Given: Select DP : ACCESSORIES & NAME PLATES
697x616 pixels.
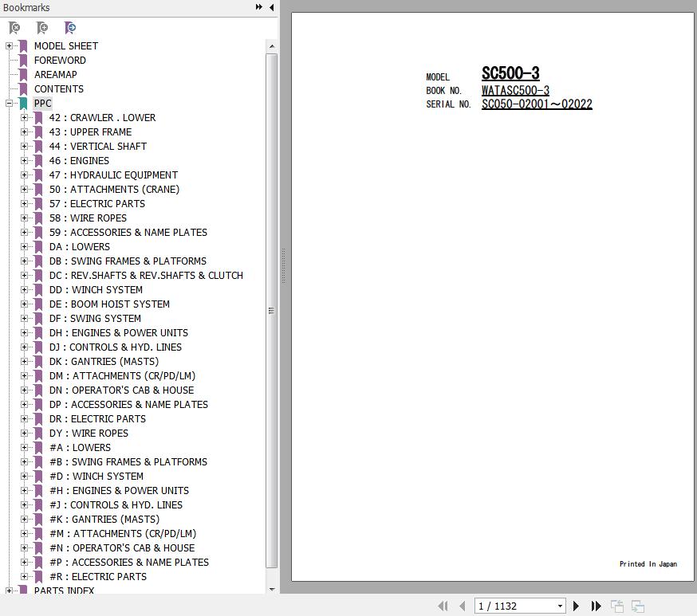Looking at the screenshot, I should click(x=128, y=404).
